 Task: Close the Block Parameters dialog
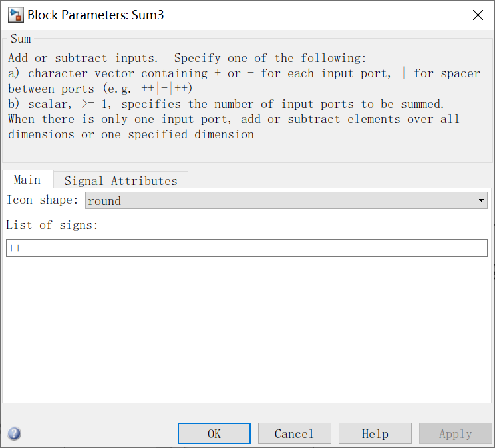click(478, 15)
